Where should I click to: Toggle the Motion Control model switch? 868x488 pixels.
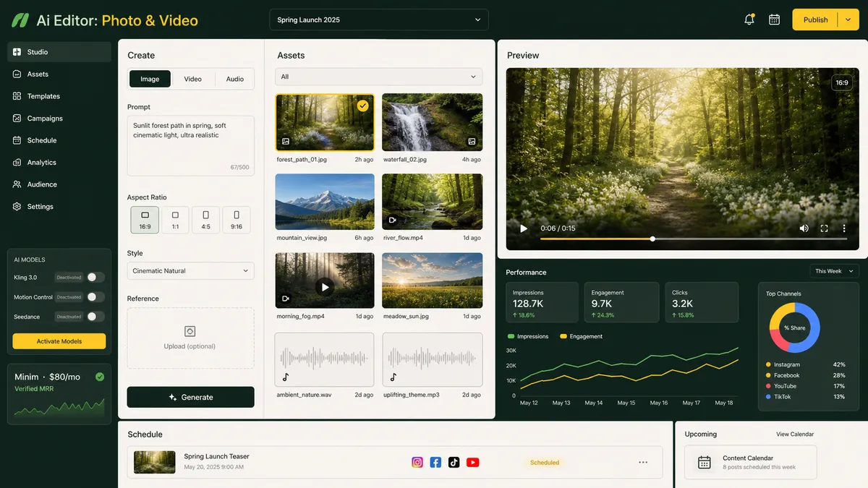click(x=95, y=297)
